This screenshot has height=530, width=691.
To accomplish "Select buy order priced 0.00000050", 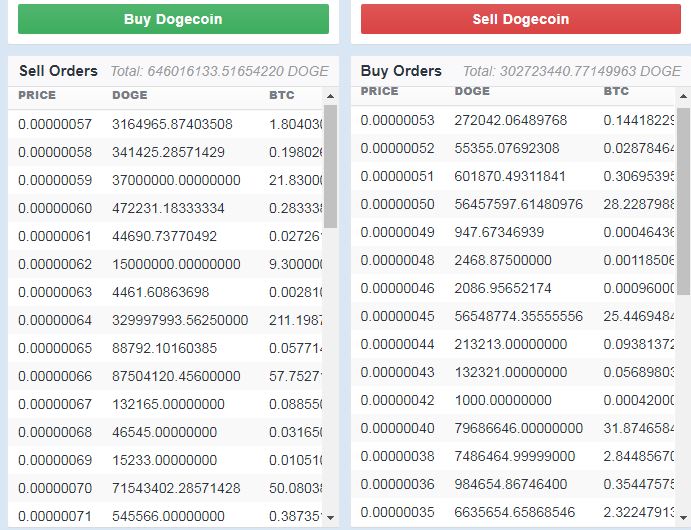I will tap(513, 204).
